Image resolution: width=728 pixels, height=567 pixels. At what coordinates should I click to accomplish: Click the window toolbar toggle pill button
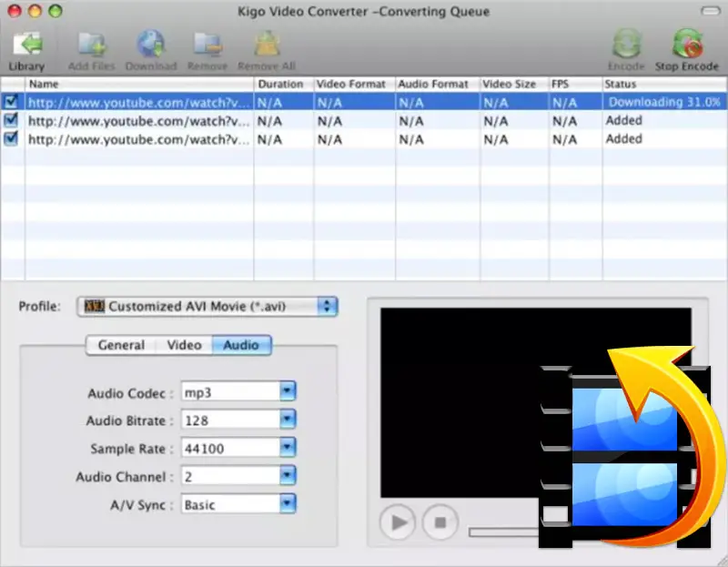point(711,11)
